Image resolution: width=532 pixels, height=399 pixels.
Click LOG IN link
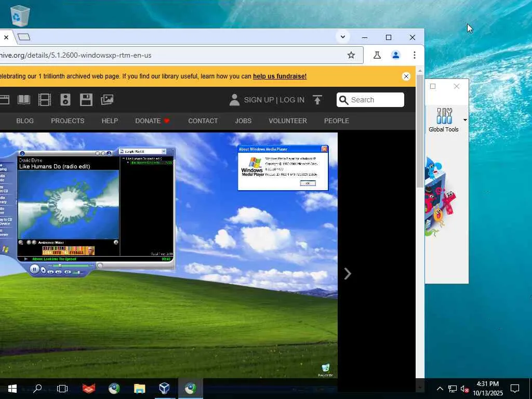coord(292,100)
